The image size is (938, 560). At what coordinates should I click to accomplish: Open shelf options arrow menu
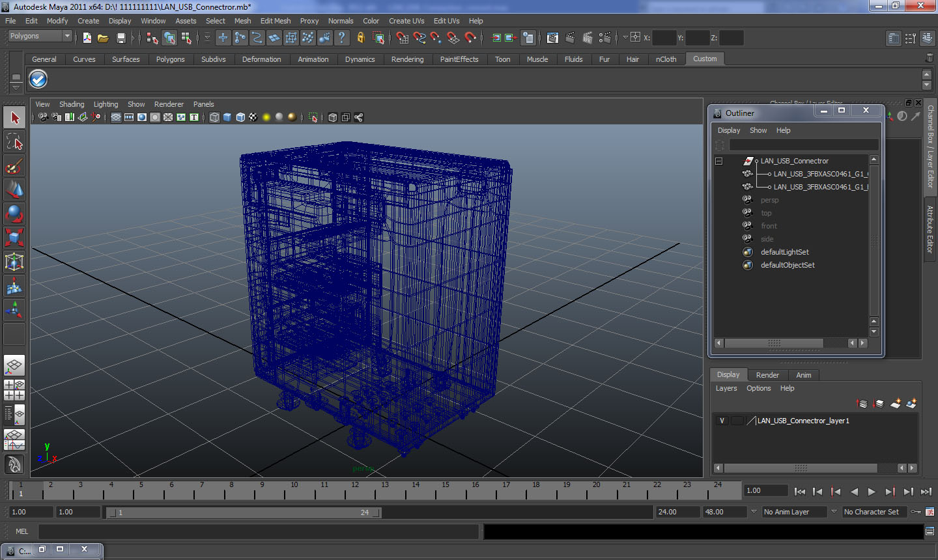click(16, 87)
